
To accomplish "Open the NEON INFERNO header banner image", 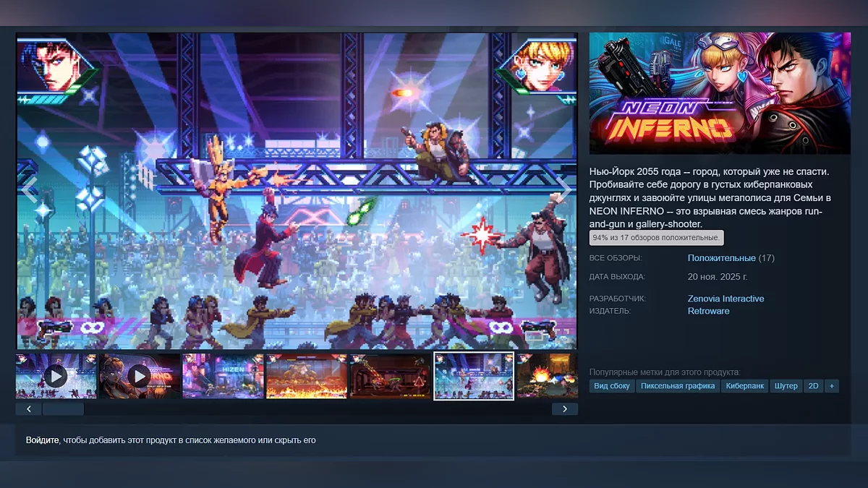I will click(x=720, y=93).
